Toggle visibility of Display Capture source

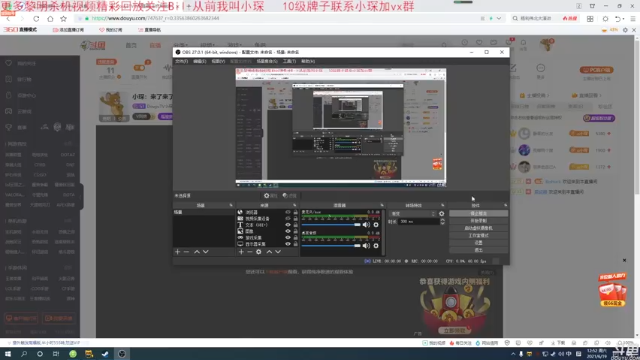click(x=288, y=244)
